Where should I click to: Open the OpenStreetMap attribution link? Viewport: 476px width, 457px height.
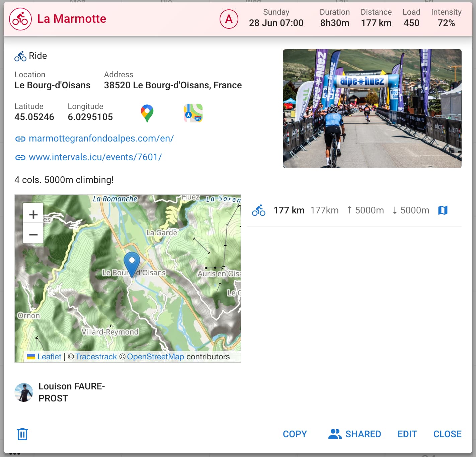click(x=155, y=357)
